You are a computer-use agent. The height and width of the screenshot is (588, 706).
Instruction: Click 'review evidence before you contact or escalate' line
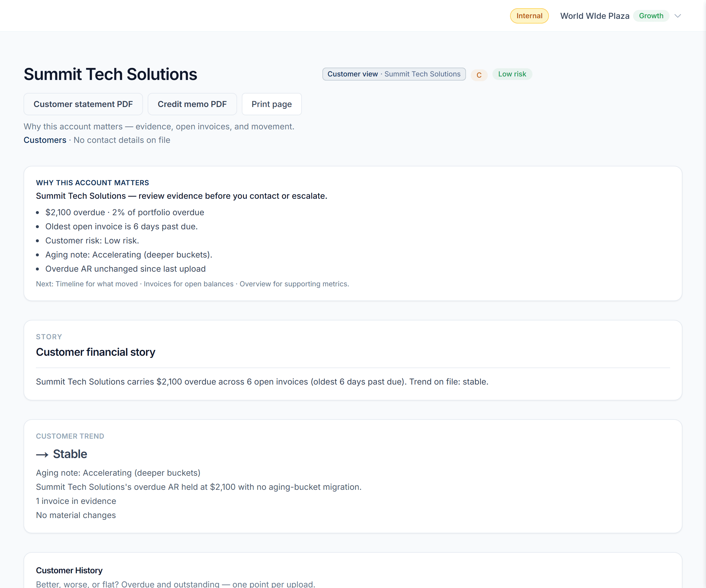tap(182, 196)
